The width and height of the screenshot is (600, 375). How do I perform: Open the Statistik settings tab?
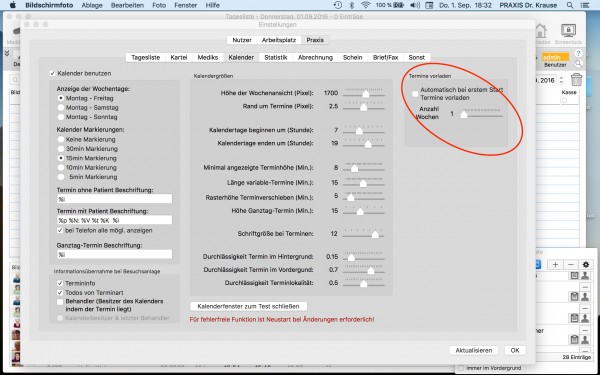point(276,57)
